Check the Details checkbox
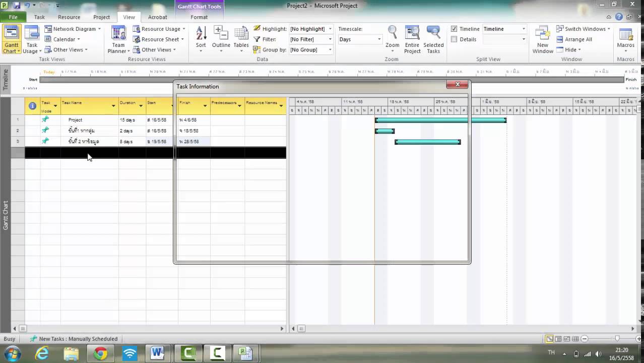644x363 pixels. click(454, 39)
